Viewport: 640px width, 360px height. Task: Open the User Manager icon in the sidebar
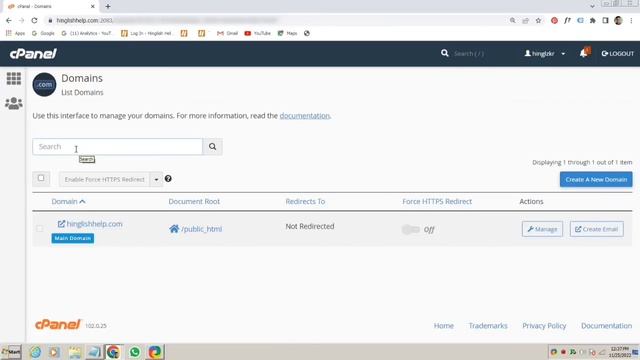coord(13,103)
